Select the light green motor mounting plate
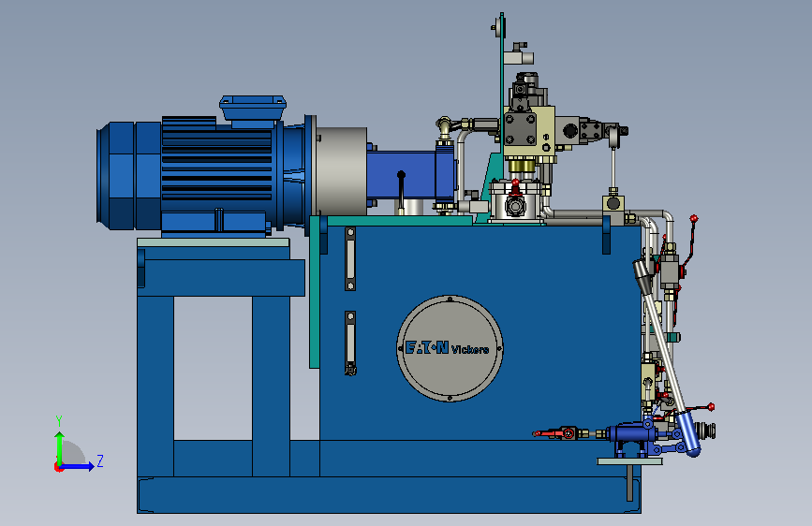 (213, 242)
